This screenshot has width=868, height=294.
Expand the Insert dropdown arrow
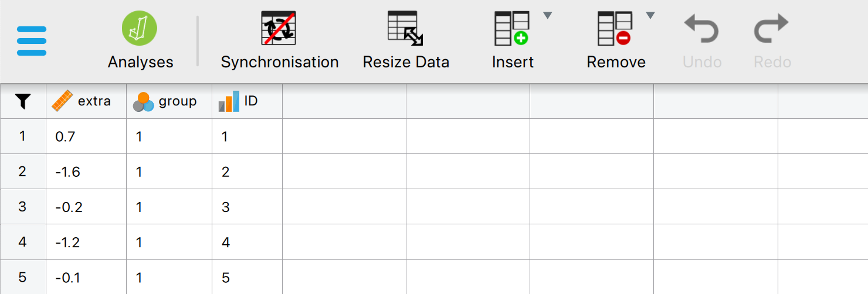547,16
